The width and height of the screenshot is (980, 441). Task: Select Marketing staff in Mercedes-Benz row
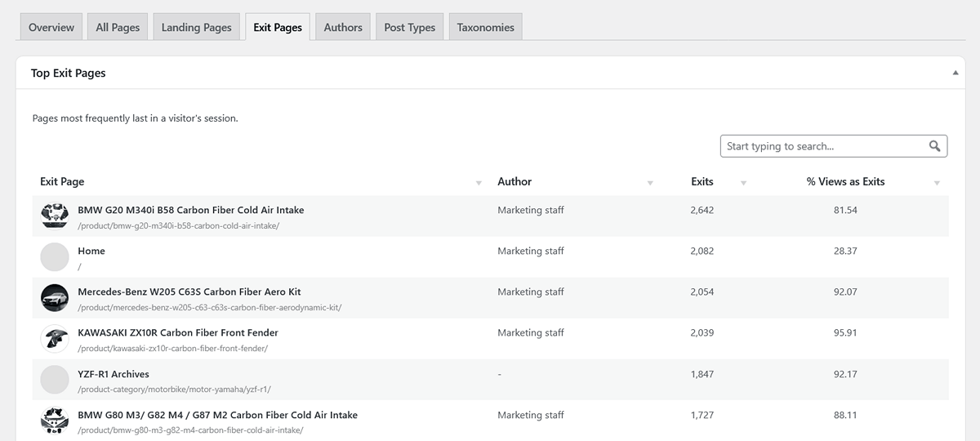(531, 292)
